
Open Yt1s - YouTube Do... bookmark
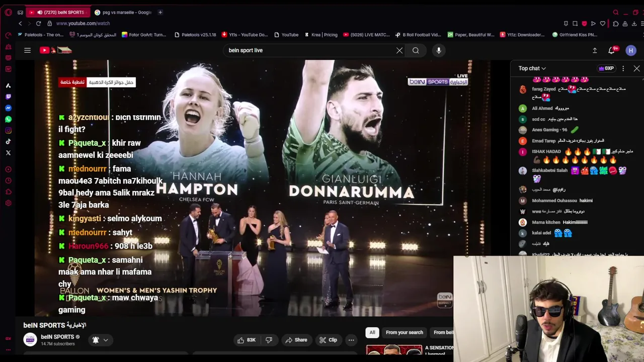pos(244,35)
